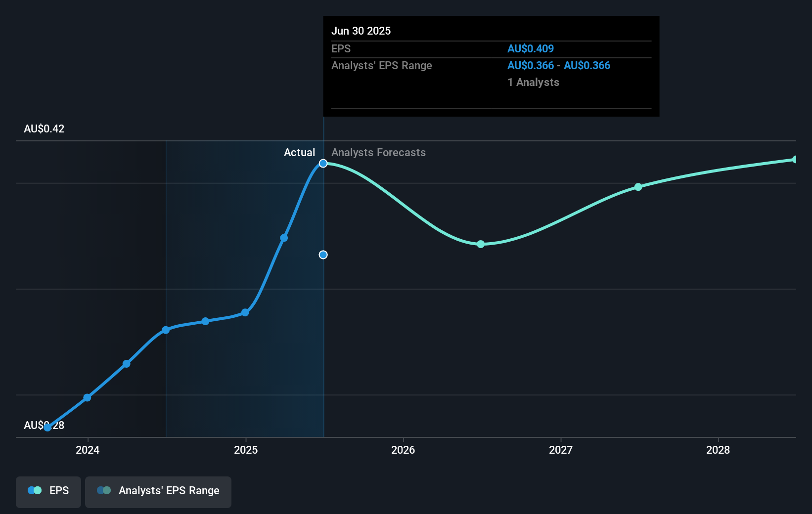Click the 2026 x-axis label
Viewport: 812px width, 514px height.
pos(403,450)
